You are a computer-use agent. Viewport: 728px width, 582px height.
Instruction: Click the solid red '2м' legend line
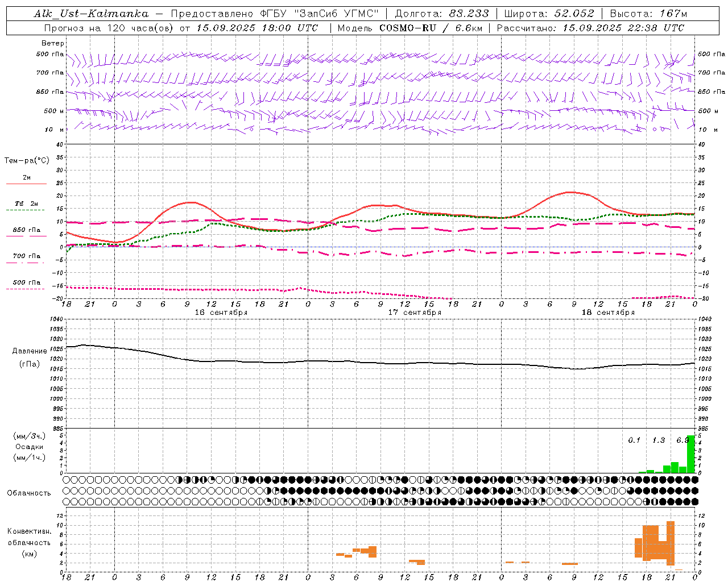tap(26, 184)
